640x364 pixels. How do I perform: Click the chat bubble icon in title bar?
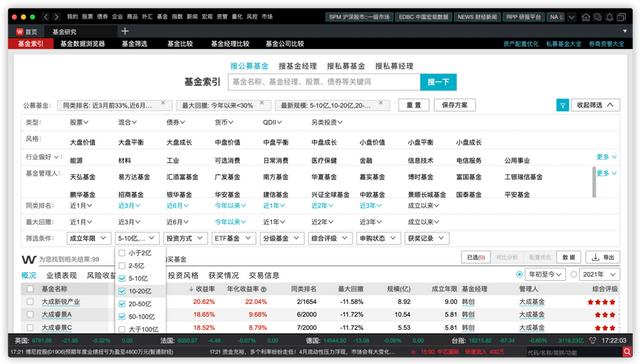[x=598, y=17]
